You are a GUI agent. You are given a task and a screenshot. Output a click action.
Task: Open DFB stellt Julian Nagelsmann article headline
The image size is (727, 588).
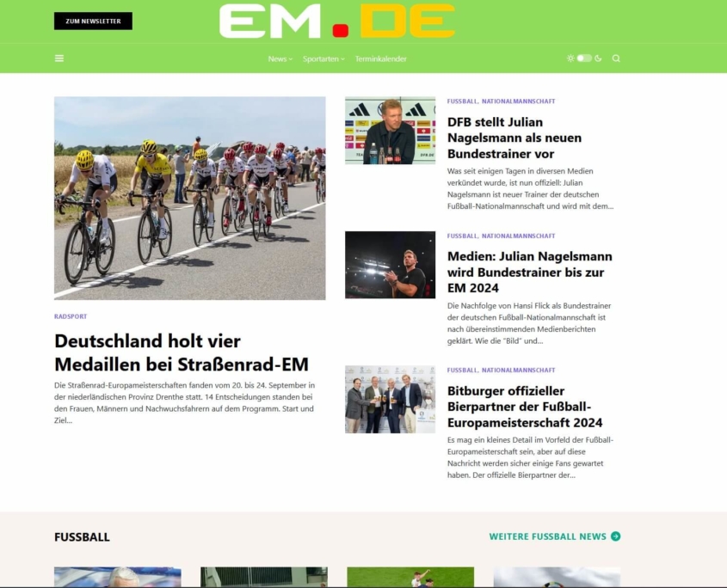click(x=514, y=138)
